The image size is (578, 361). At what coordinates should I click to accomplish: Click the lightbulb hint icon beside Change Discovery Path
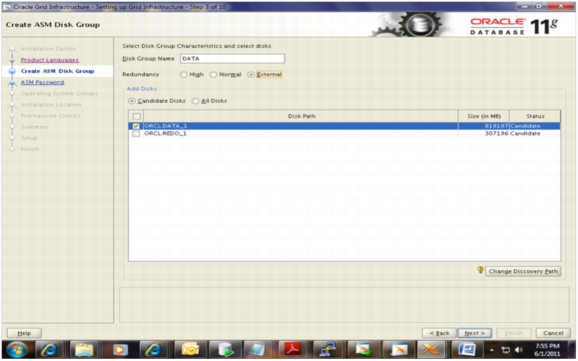480,270
